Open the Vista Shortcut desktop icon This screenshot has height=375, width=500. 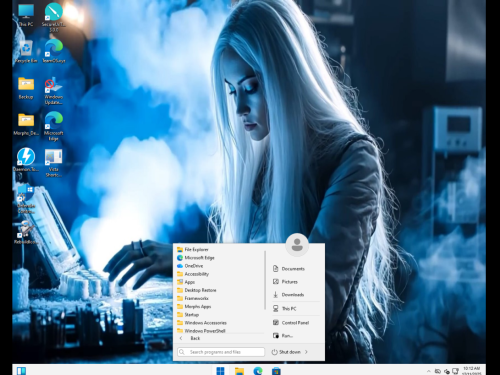[54, 163]
